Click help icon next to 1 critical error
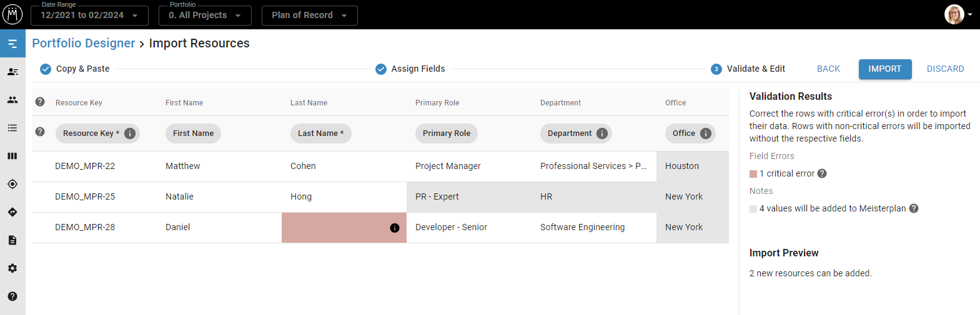Image resolution: width=980 pixels, height=315 pixels. pos(822,173)
